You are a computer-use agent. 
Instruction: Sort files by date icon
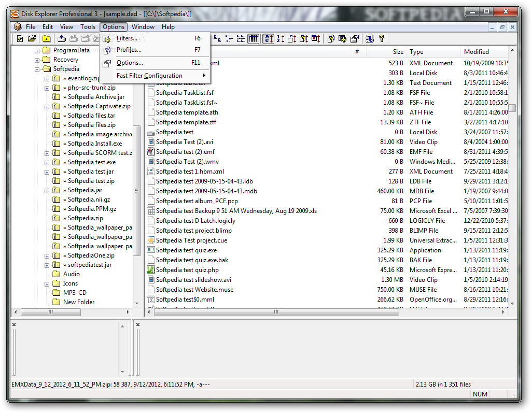[316, 39]
